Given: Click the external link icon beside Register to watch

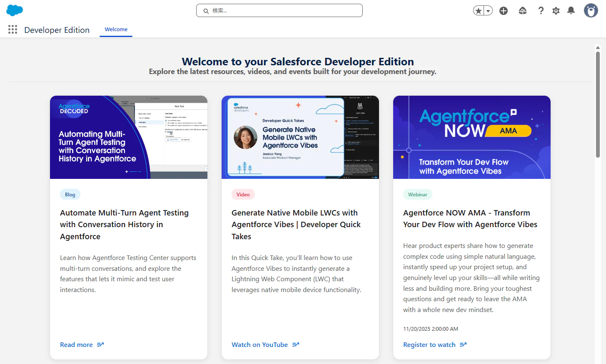Looking at the screenshot, I should coord(463,345).
